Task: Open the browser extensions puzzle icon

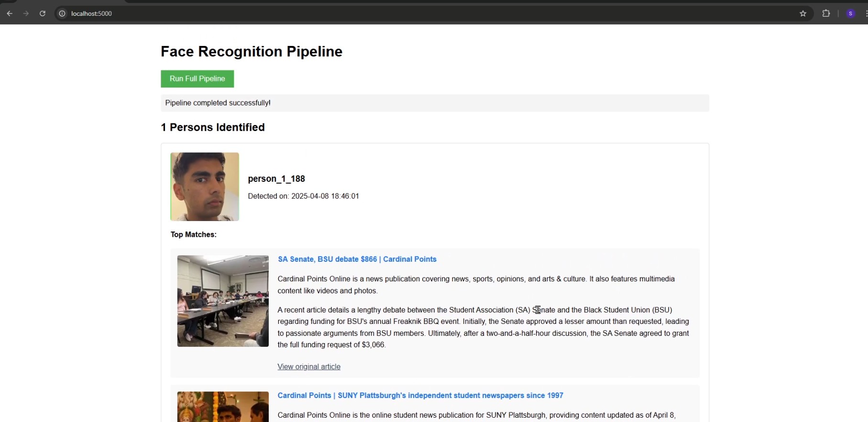Action: (826, 13)
